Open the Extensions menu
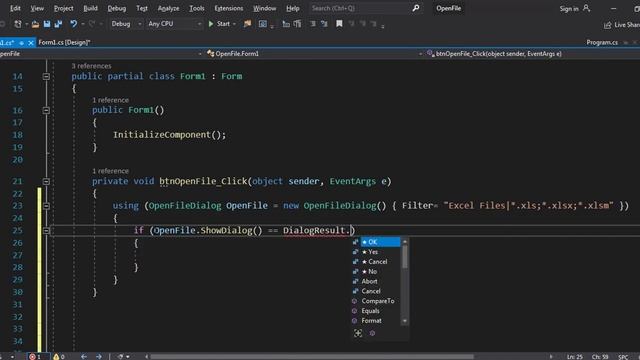 pos(229,8)
